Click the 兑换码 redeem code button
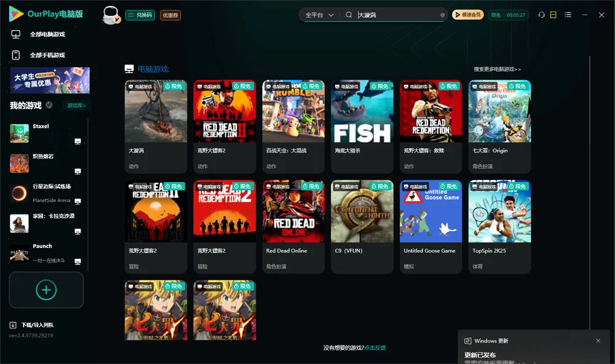This screenshot has height=364, width=615. pos(140,15)
